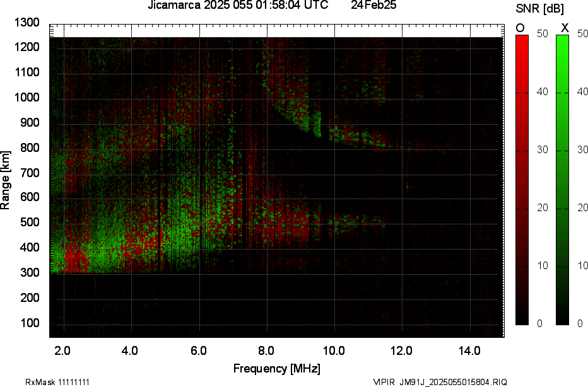588x387 pixels.
Task: Click the 8.0 frequency tick label
Action: click(266, 350)
